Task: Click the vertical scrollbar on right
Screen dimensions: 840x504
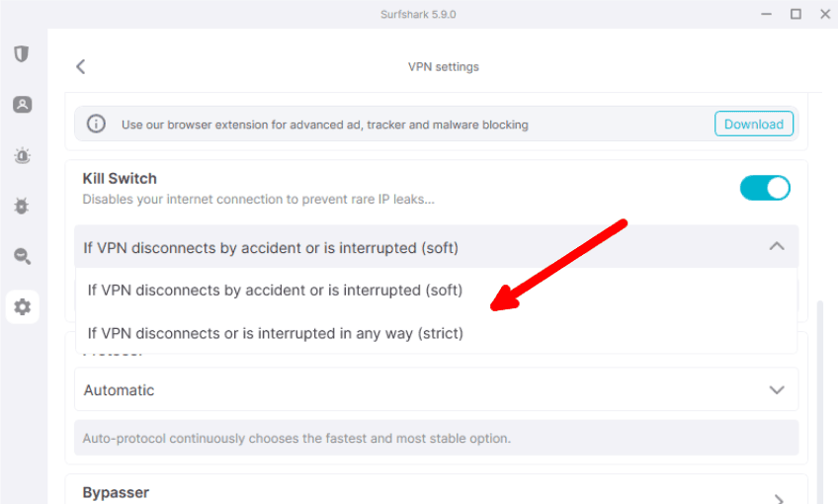Action: [x=819, y=401]
